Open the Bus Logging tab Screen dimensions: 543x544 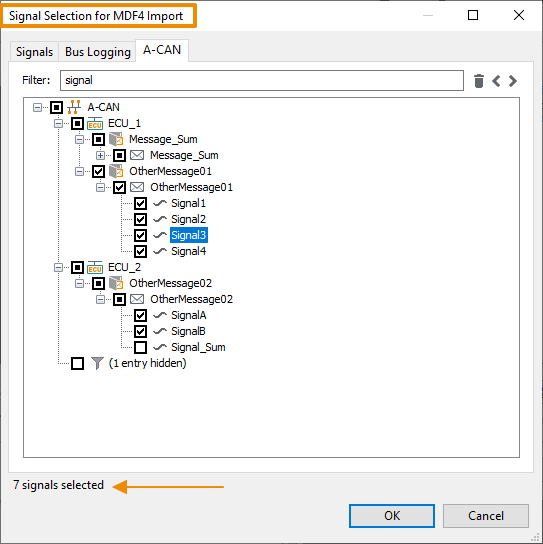[97, 52]
